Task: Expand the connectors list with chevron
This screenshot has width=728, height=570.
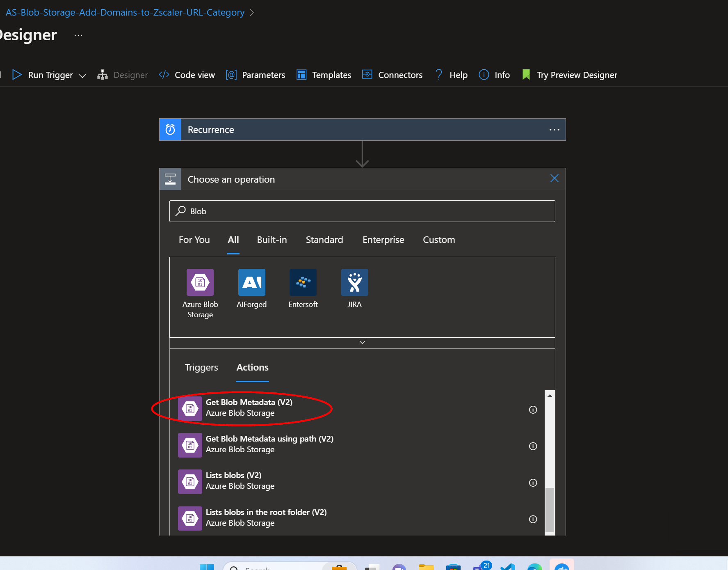Action: click(x=362, y=343)
